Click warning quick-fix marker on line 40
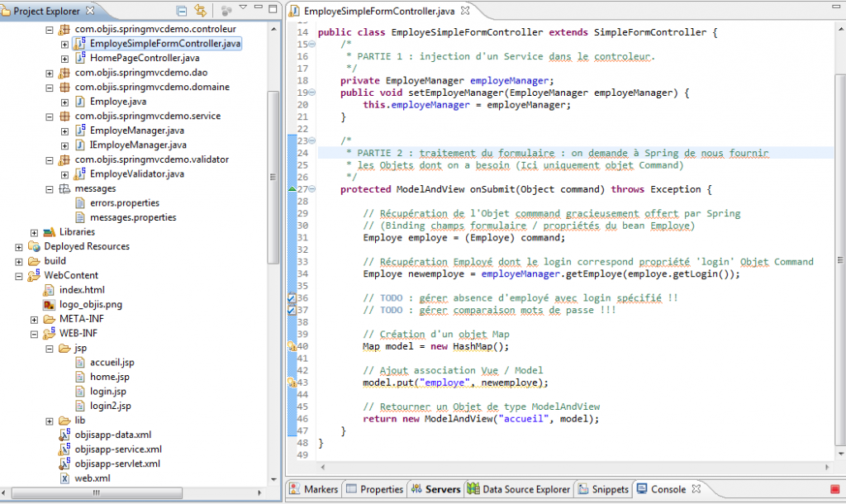The height and width of the screenshot is (504, 846). (x=292, y=346)
